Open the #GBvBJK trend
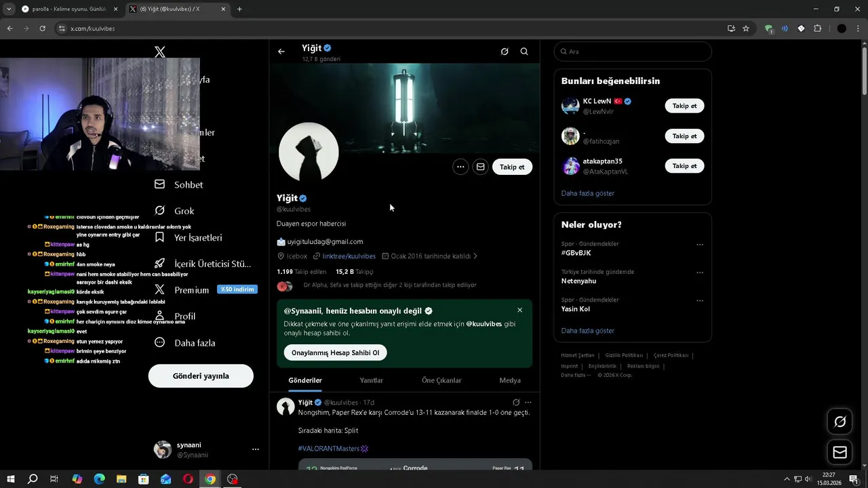 pos(576,253)
